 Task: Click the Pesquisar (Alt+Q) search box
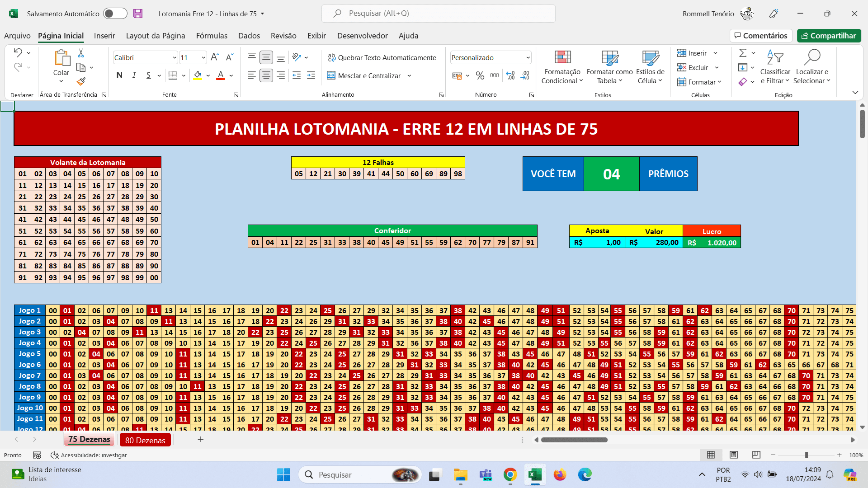coord(438,14)
